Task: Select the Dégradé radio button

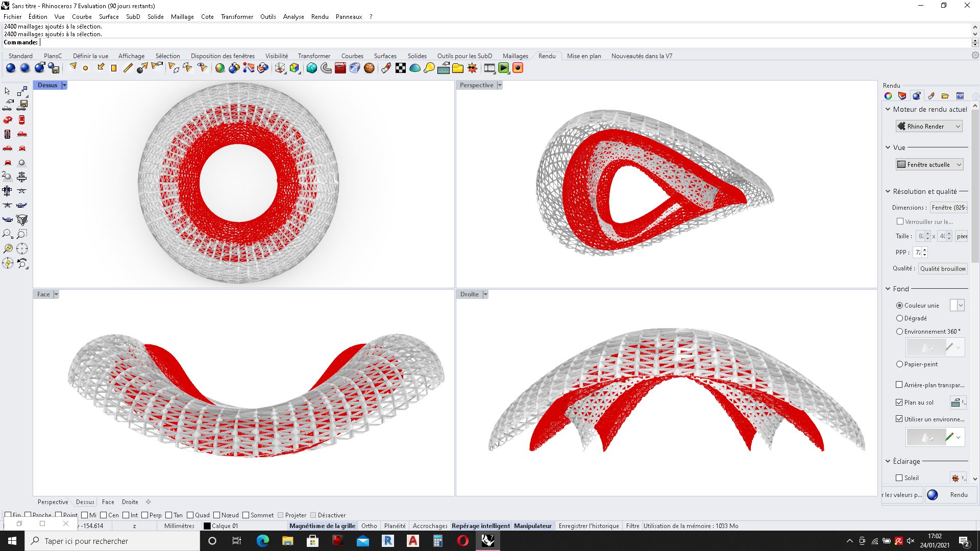Action: click(x=899, y=318)
